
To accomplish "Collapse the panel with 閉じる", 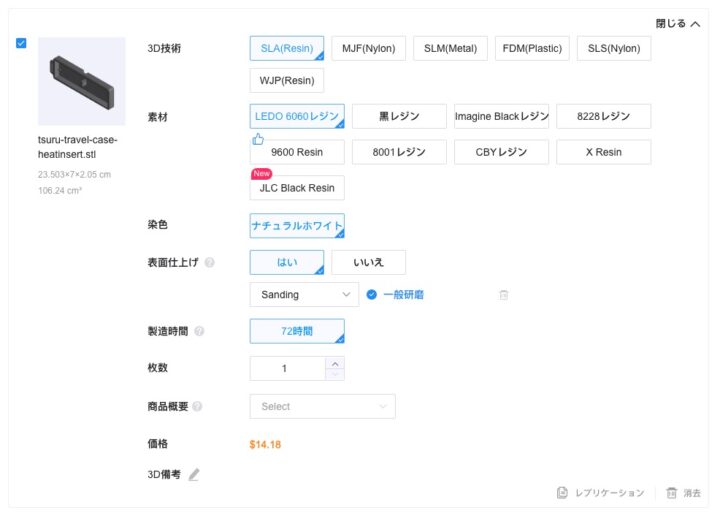I will pyautogui.click(x=677, y=23).
